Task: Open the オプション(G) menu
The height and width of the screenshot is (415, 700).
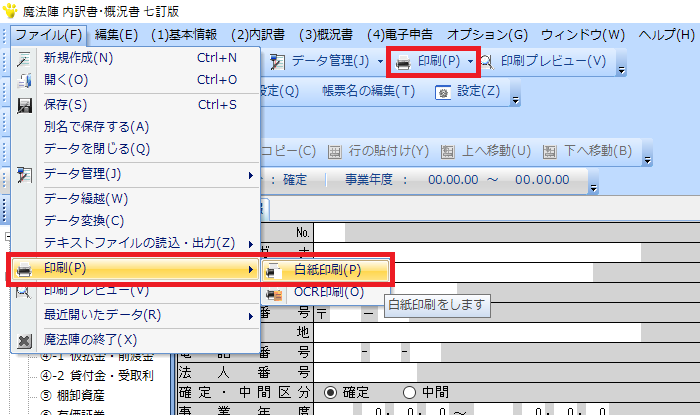Action: [x=487, y=34]
